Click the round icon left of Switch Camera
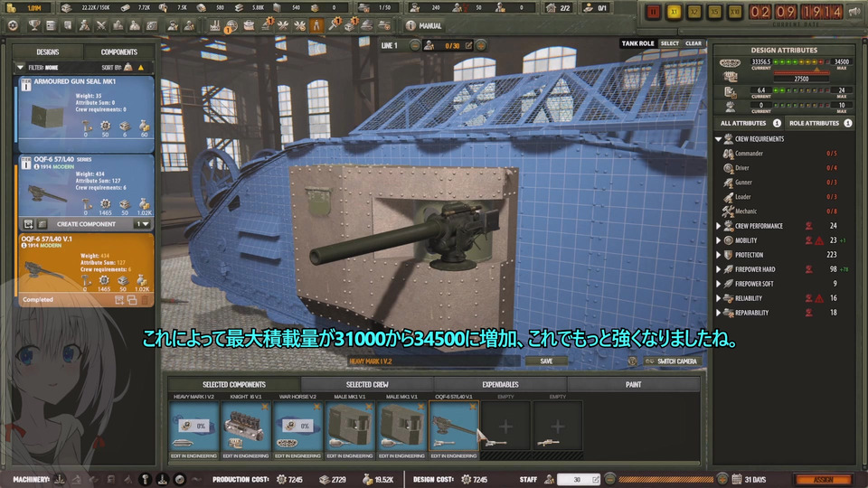Screen dimensions: 868x488 click(x=633, y=361)
